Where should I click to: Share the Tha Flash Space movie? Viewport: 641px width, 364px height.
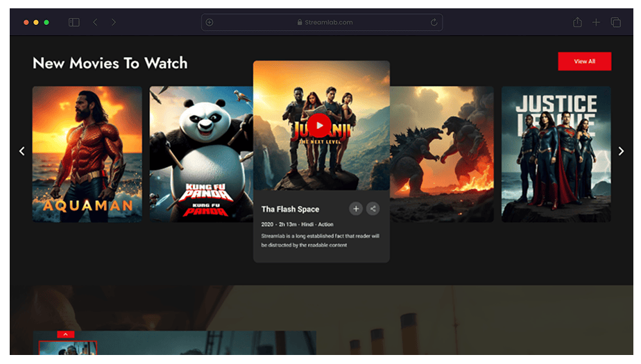tap(373, 209)
